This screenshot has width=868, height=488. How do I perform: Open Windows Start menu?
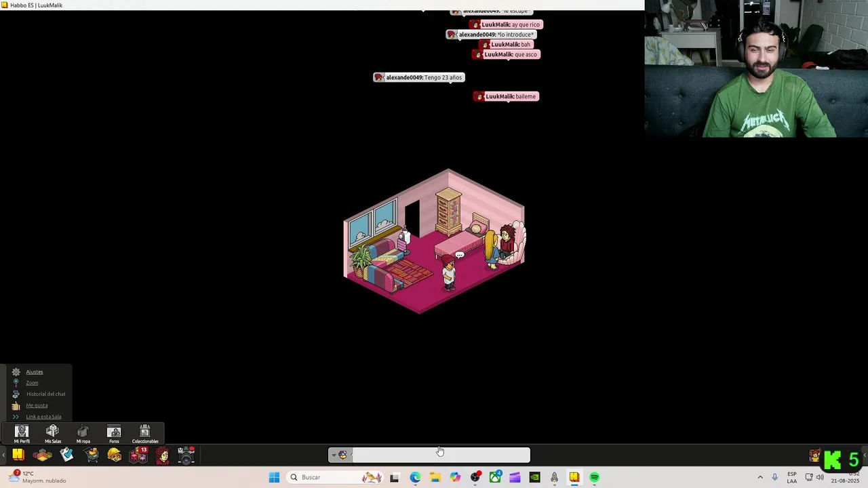point(274,477)
